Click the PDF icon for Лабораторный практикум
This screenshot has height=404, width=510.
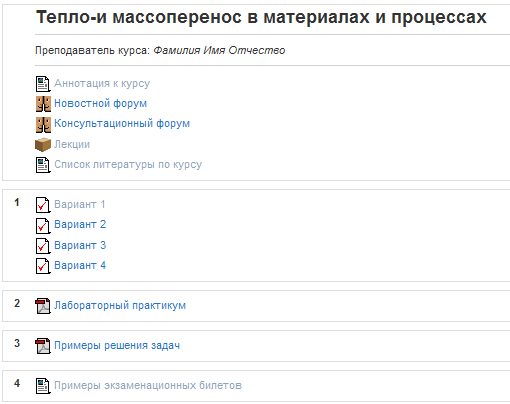click(43, 306)
